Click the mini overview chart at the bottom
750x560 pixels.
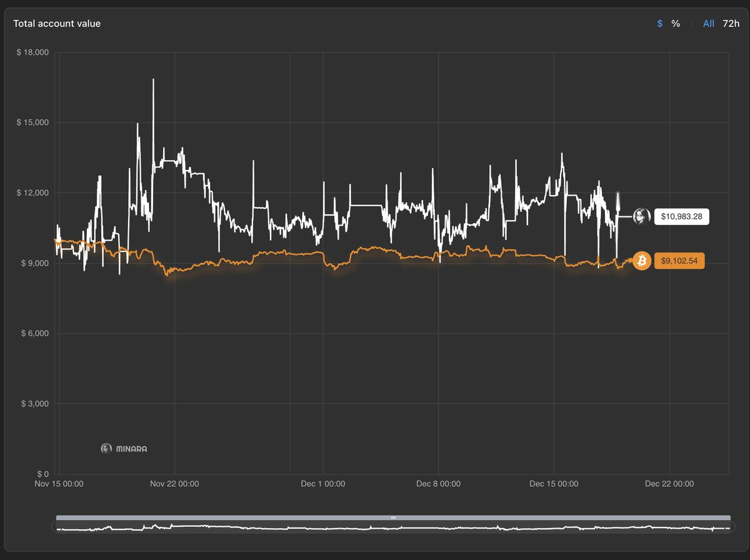(x=392, y=527)
